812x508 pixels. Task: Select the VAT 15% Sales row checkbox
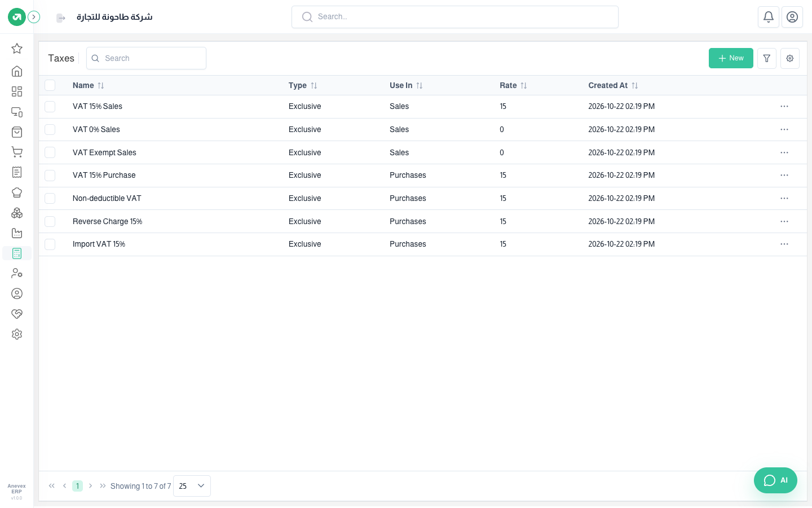click(x=50, y=106)
